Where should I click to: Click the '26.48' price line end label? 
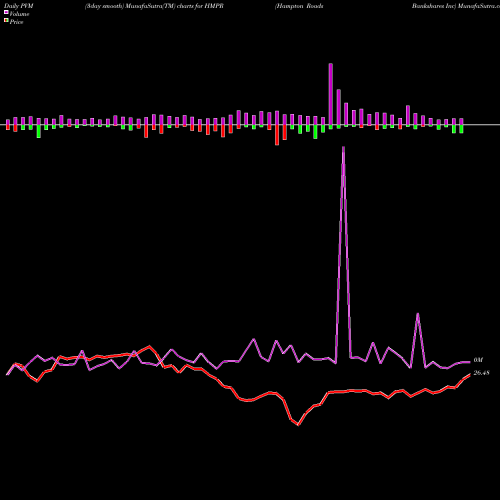pos(481,373)
